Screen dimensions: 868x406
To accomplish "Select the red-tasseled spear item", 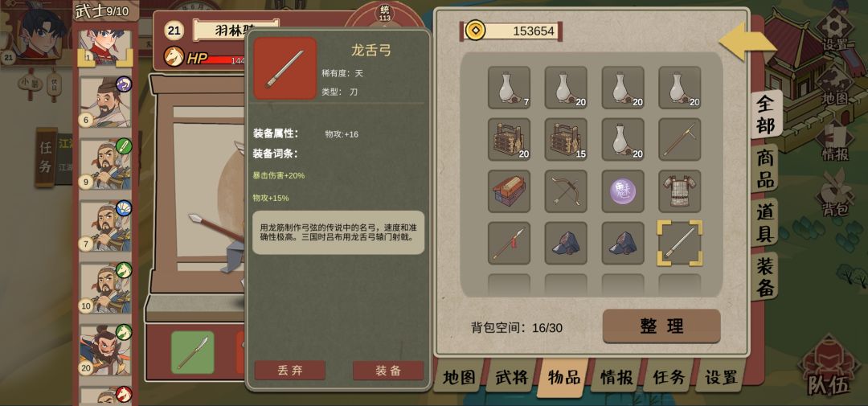I will tap(509, 243).
